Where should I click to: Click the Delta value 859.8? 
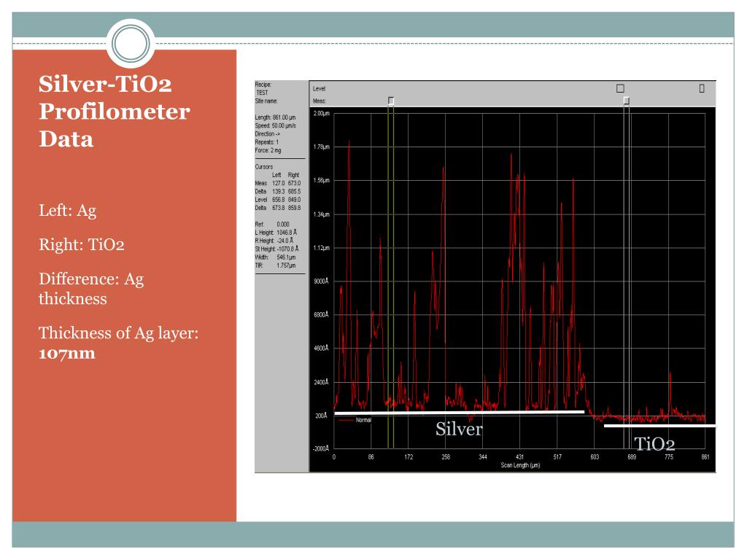point(294,208)
